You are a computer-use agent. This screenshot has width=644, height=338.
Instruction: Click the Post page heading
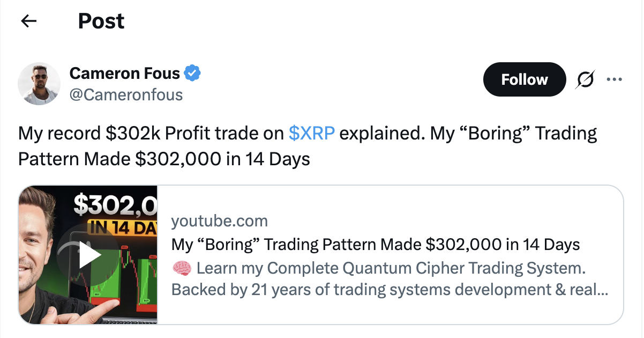point(101,21)
